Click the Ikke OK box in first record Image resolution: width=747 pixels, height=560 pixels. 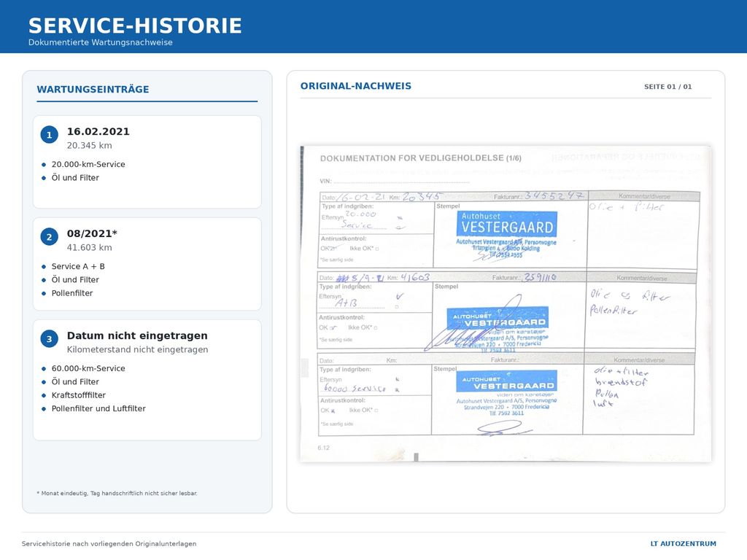[x=377, y=249]
